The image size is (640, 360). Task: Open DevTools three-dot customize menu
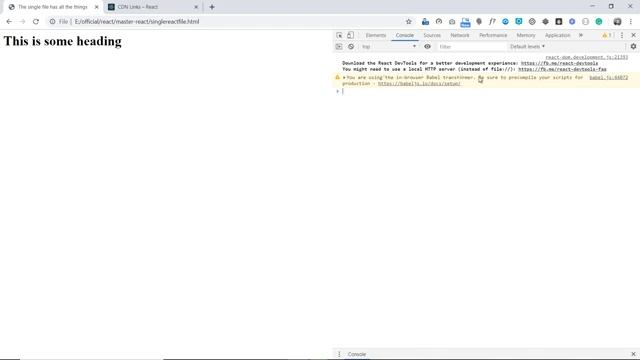point(622,35)
